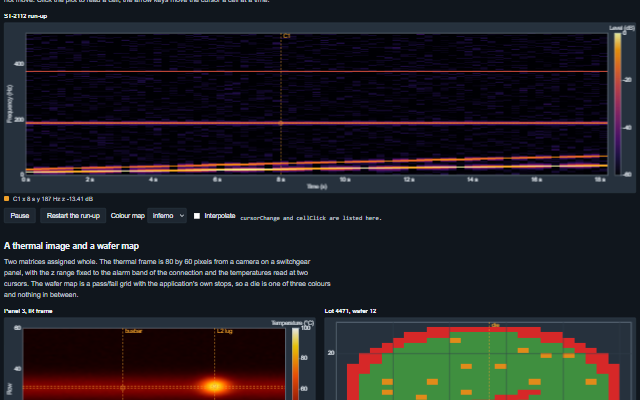Enable the Interpolate checkbox
Screen dimensions: 640x400
coord(197,216)
